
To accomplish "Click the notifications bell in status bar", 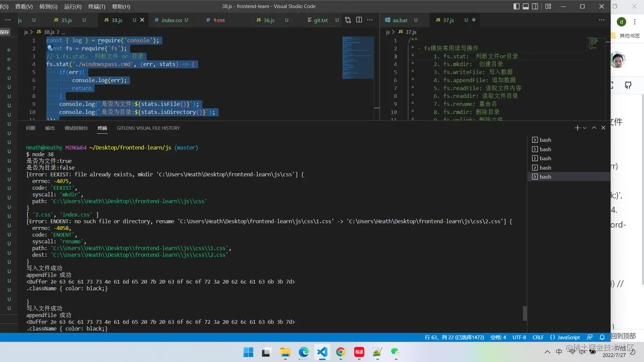I will click(602, 337).
